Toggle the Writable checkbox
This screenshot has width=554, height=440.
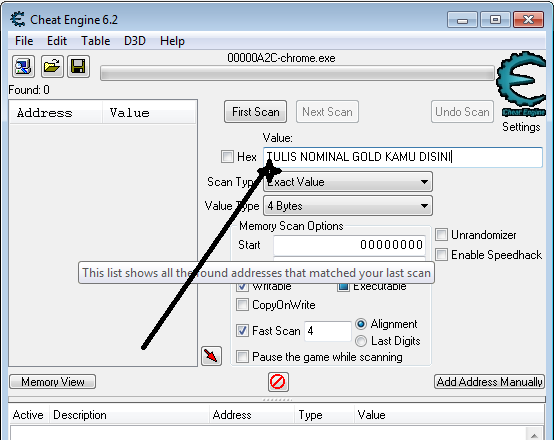pyautogui.click(x=242, y=287)
